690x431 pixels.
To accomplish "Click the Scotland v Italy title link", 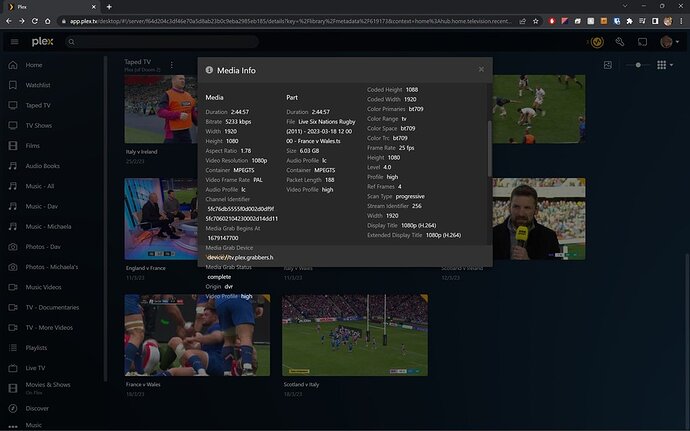I will [301, 384].
